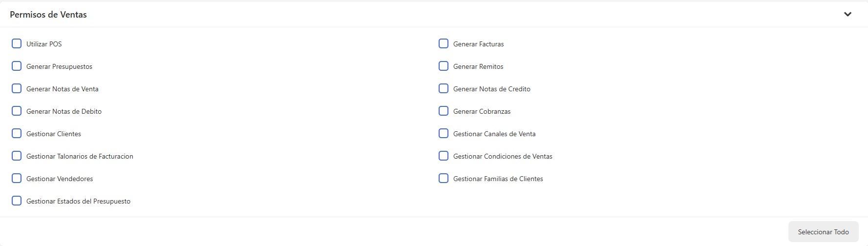868x246 pixels.
Task: Check Gestionar Canales de Venta
Action: pyautogui.click(x=444, y=134)
